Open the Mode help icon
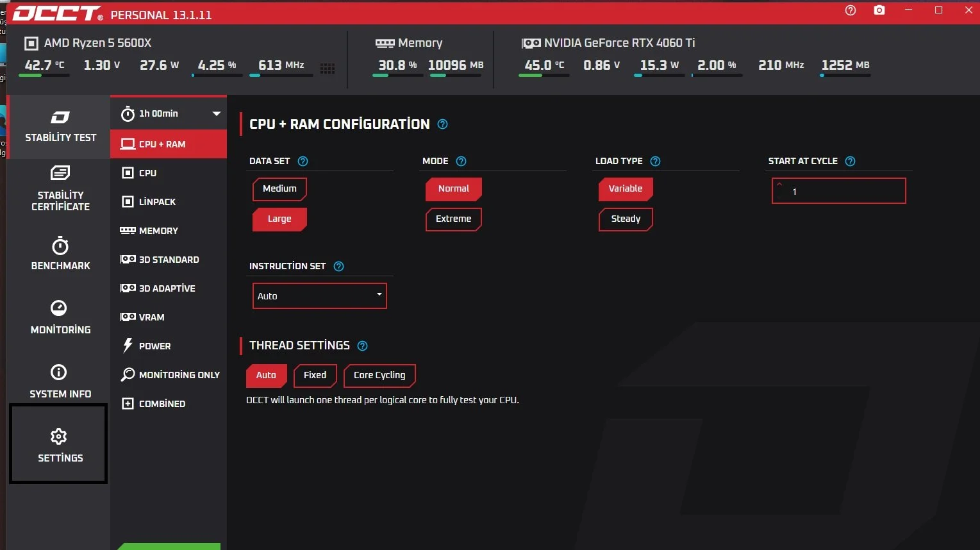980x550 pixels. (461, 162)
